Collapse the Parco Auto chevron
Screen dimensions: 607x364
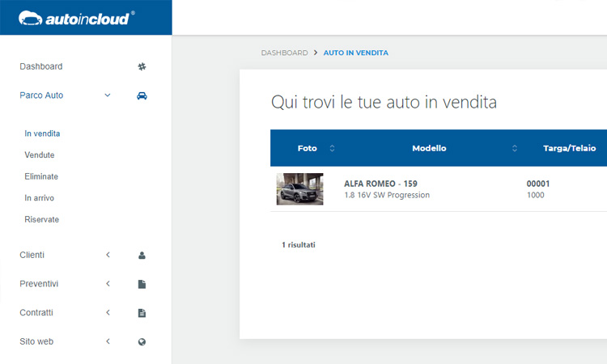click(x=108, y=95)
